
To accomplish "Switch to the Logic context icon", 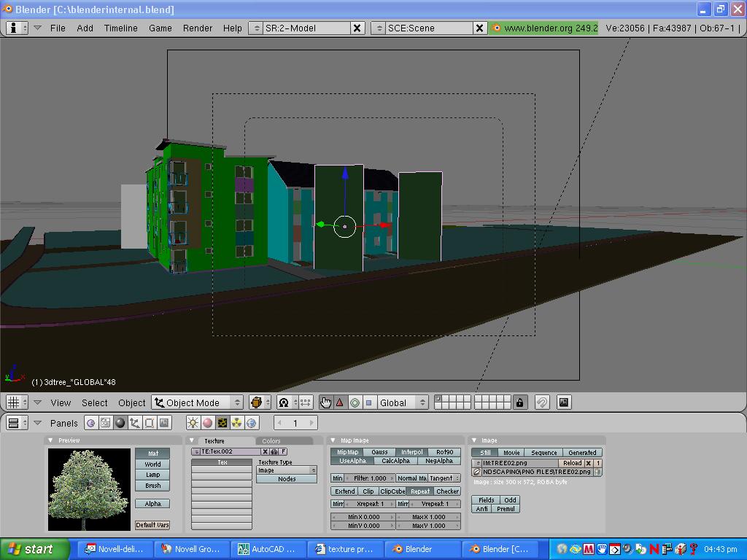I will [x=91, y=423].
